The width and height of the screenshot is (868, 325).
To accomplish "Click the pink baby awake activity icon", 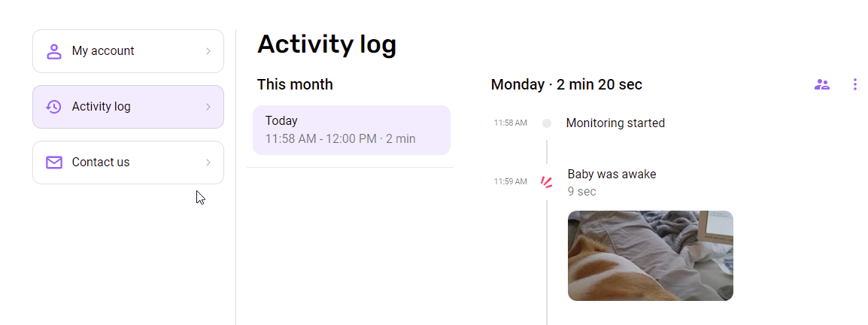I will click(x=547, y=181).
